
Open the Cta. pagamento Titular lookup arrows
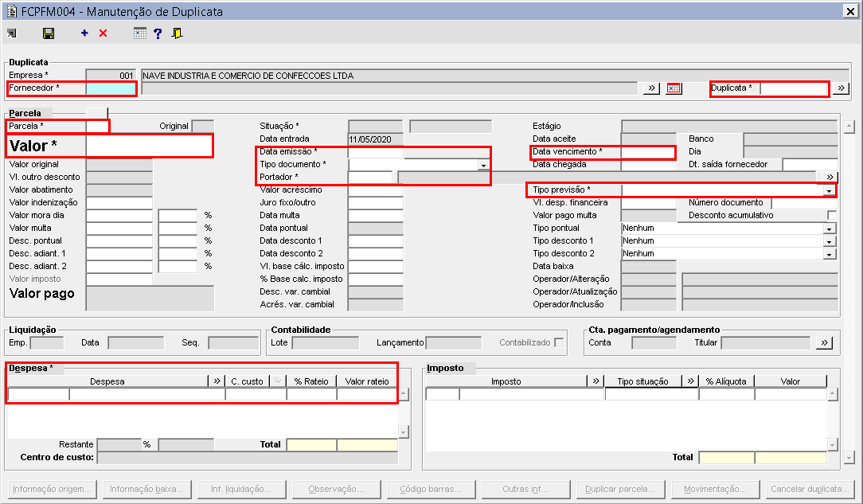coord(824,343)
